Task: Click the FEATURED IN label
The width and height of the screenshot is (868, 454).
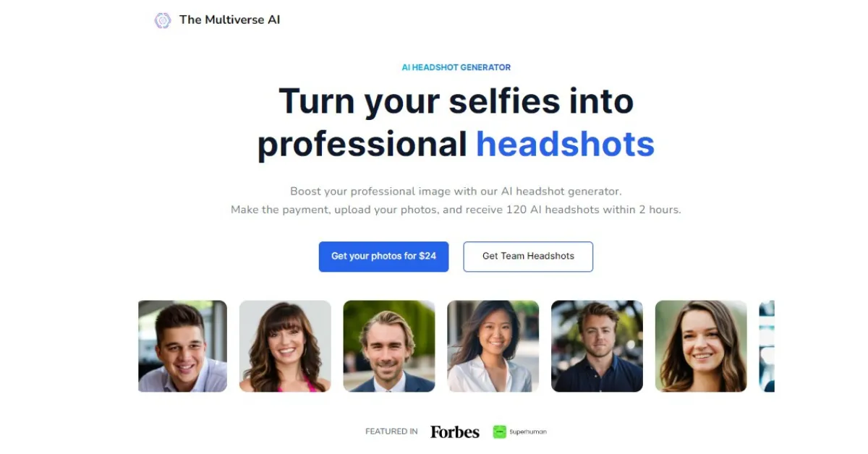Action: point(391,432)
